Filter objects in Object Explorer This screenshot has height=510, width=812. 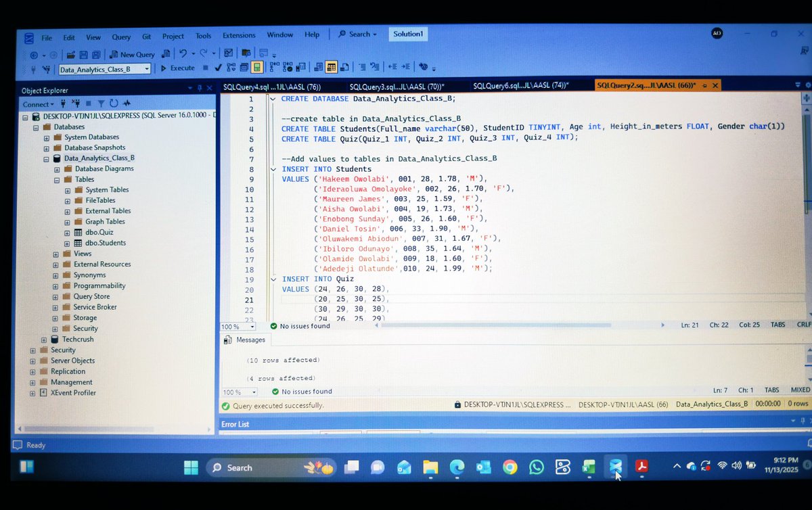coord(101,103)
